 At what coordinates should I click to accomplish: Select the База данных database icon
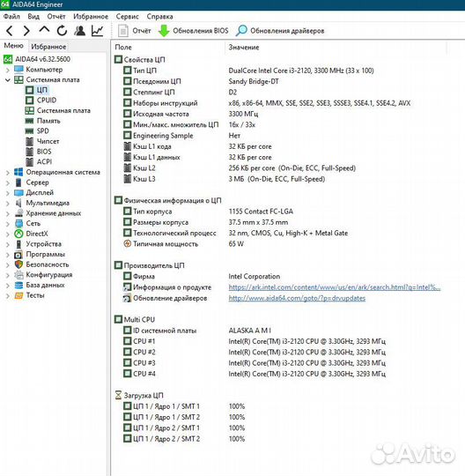tap(18, 285)
